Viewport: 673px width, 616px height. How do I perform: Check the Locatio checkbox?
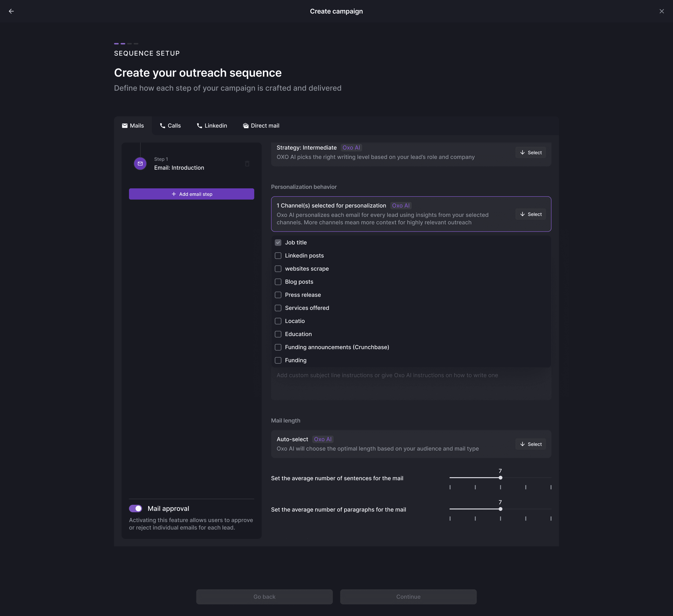[x=278, y=321]
